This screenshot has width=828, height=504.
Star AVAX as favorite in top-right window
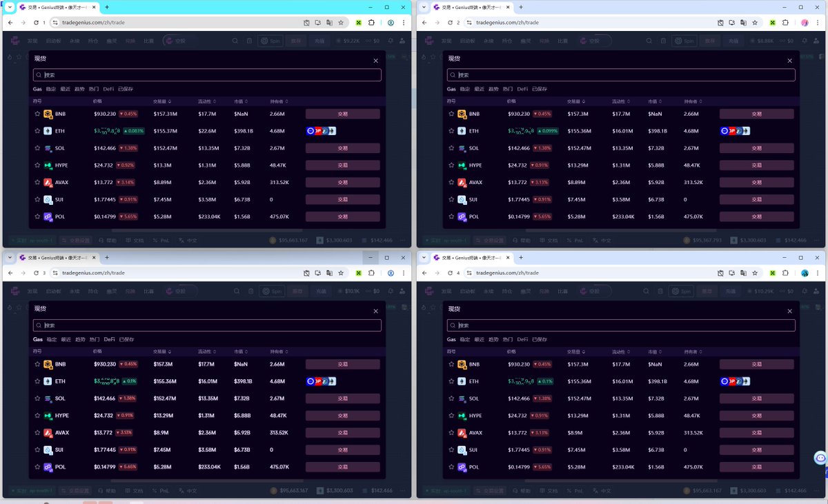[x=451, y=183]
